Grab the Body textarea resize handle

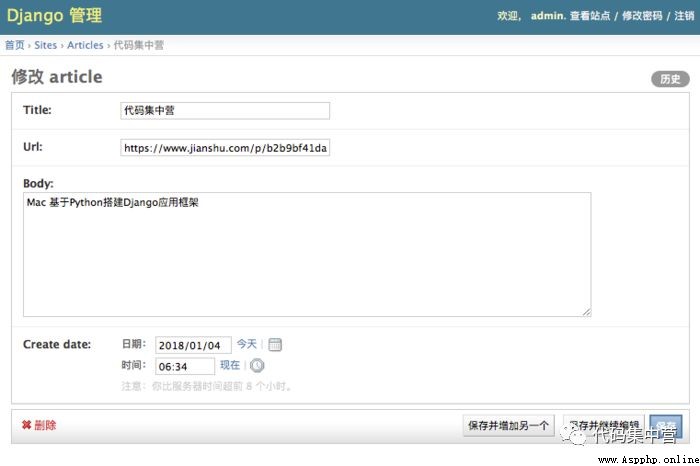(x=587, y=312)
